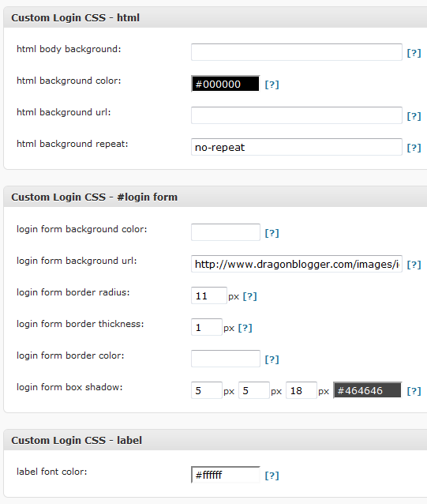Select the box shadow blur field showing 18
This screenshot has width=427, height=504.
point(302,390)
